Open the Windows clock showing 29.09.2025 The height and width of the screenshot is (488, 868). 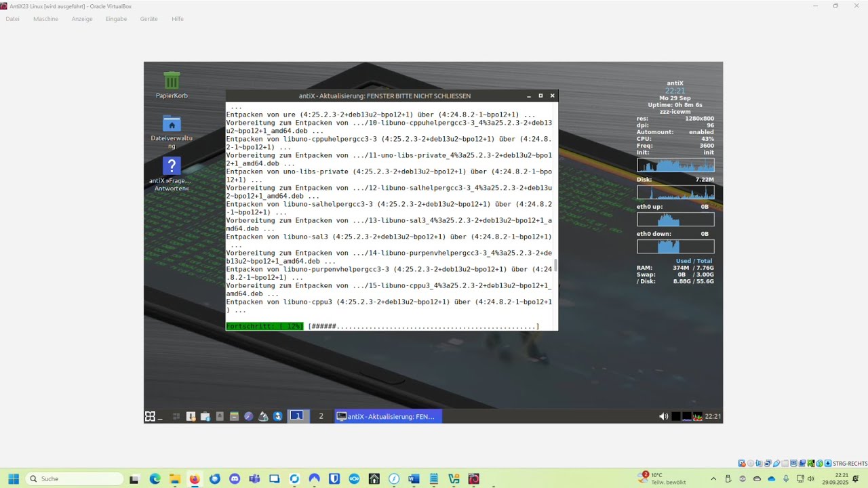tap(835, 479)
